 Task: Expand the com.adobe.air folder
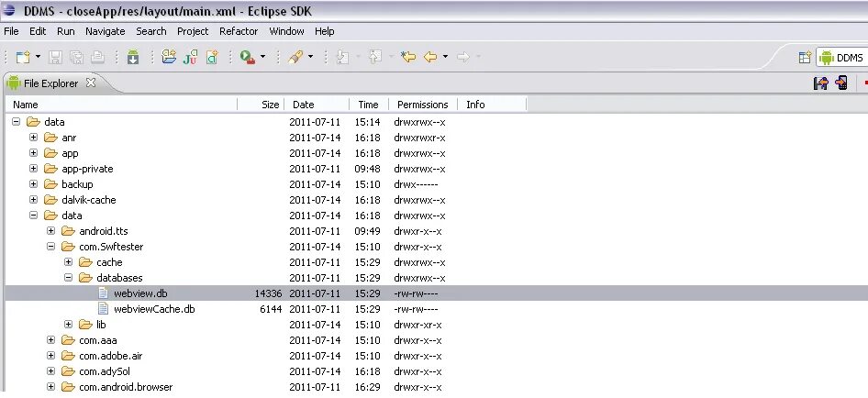pos(51,356)
